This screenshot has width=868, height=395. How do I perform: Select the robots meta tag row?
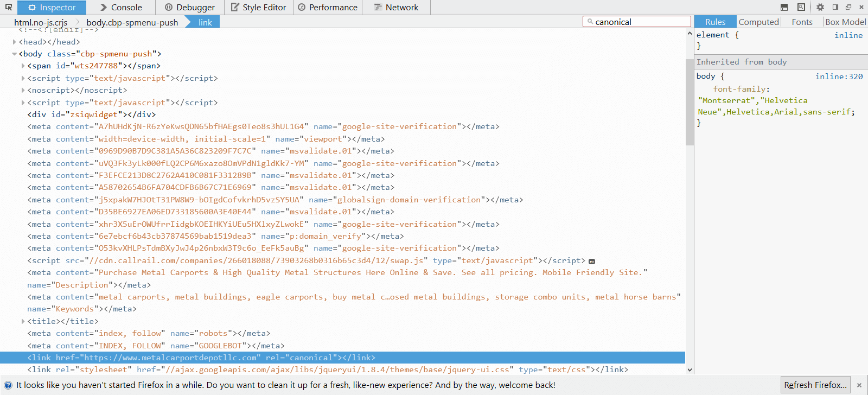coord(149,333)
